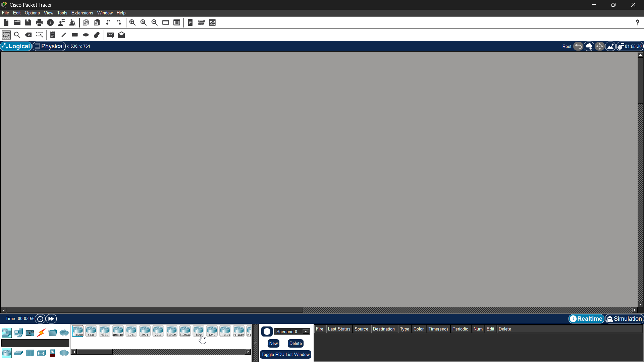Select the Inspect magnifier tool
This screenshot has height=362, width=644.
[17, 35]
